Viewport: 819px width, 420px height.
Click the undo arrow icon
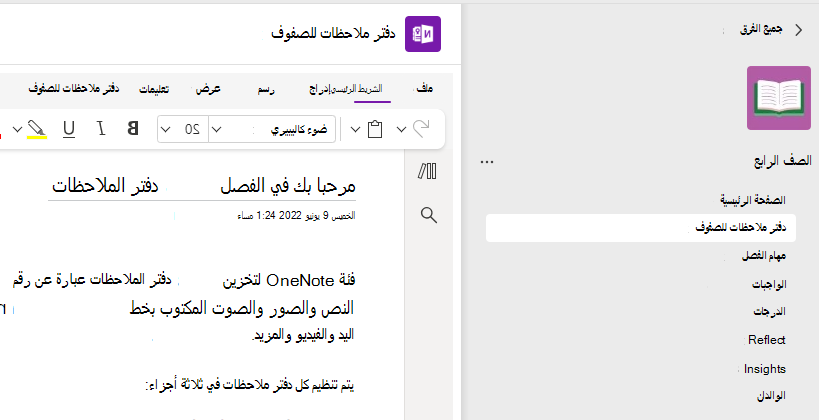pyautogui.click(x=421, y=129)
